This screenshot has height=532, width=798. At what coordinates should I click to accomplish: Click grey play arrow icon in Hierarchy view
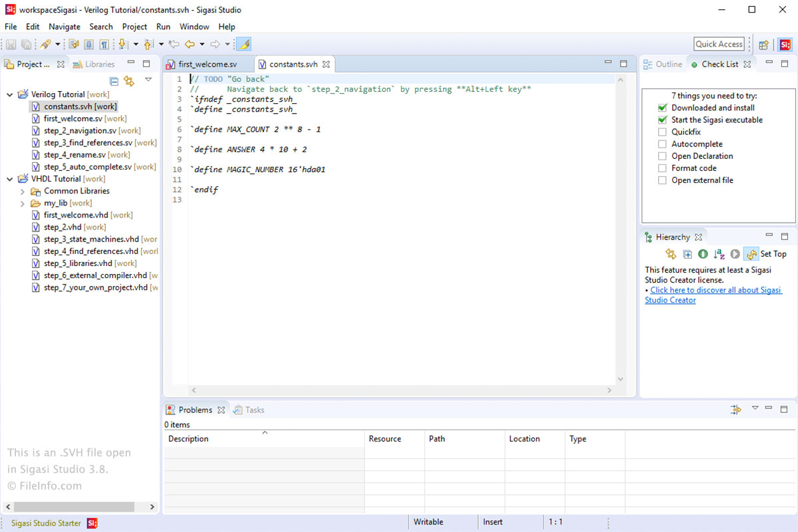click(x=735, y=254)
